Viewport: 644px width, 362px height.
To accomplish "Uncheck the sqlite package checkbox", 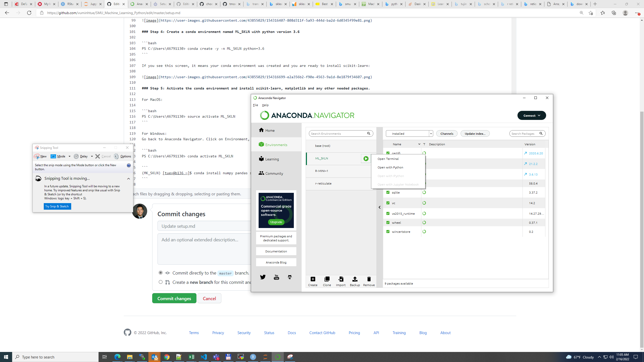I will pyautogui.click(x=388, y=192).
